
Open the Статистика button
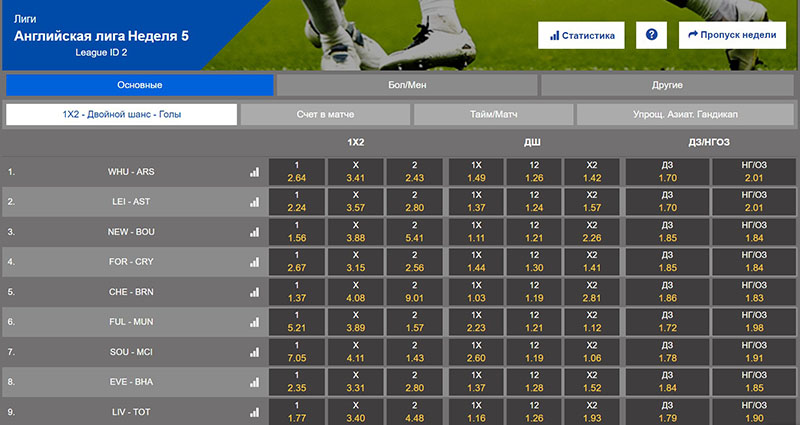coord(582,35)
